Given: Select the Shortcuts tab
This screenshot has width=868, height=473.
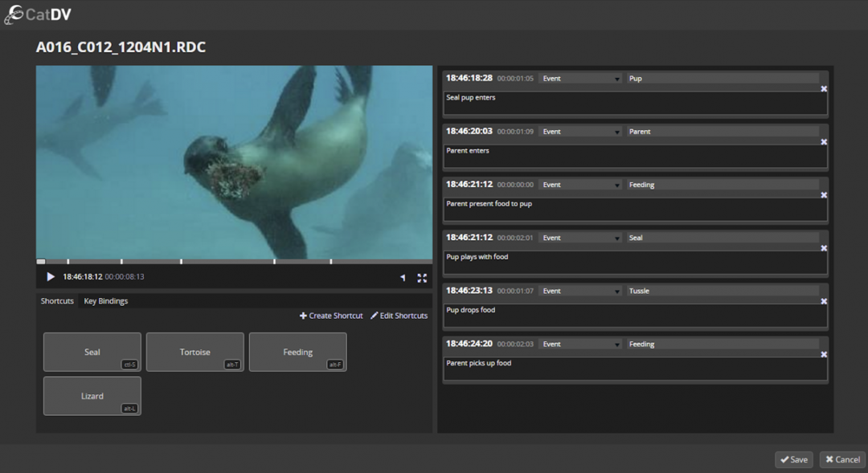Looking at the screenshot, I should [57, 301].
